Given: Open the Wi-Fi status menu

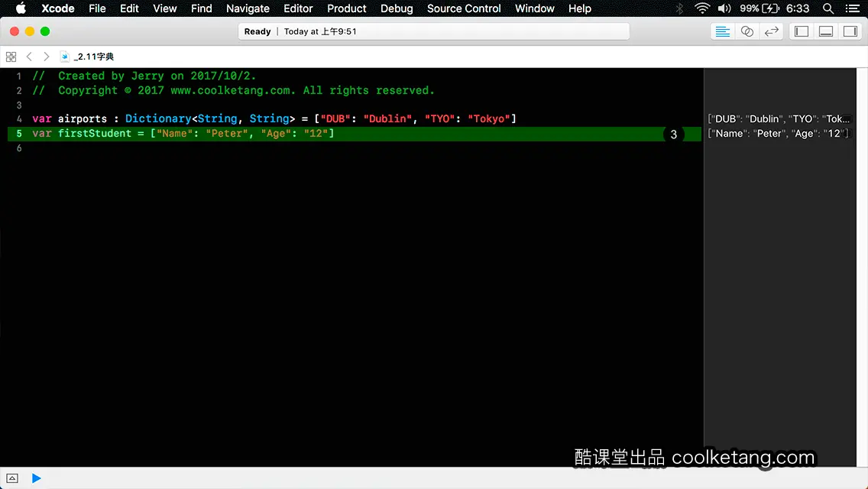Looking at the screenshot, I should point(702,8).
